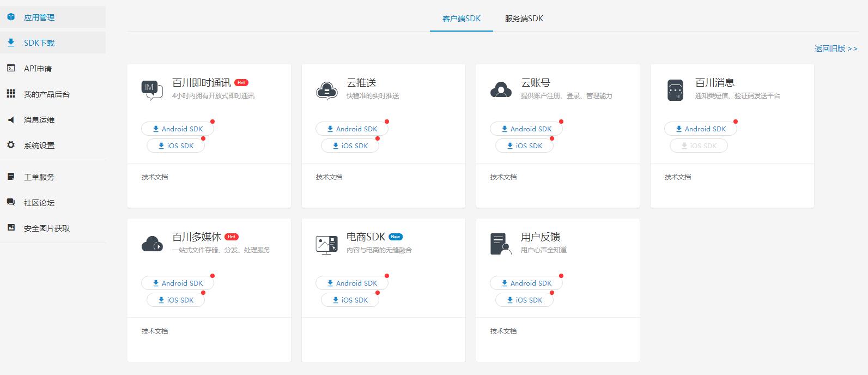The image size is (868, 375).
Task: Download iOS SDK for 云账号
Action: 524,146
